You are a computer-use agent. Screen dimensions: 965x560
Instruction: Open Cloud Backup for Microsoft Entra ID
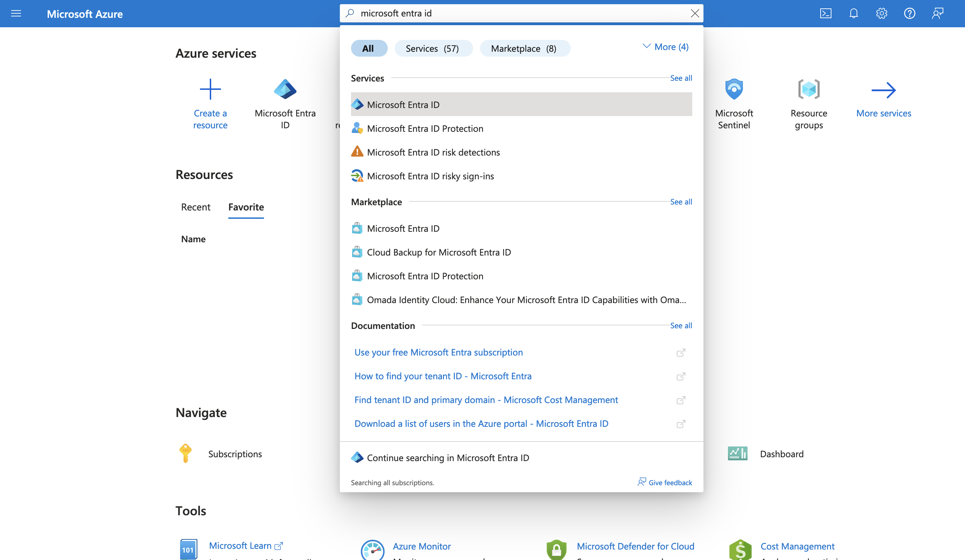521,252
